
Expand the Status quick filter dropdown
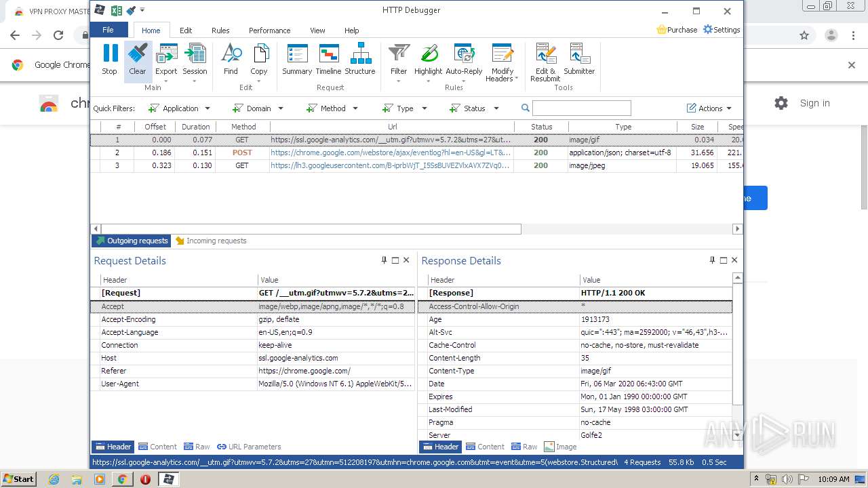(x=496, y=108)
